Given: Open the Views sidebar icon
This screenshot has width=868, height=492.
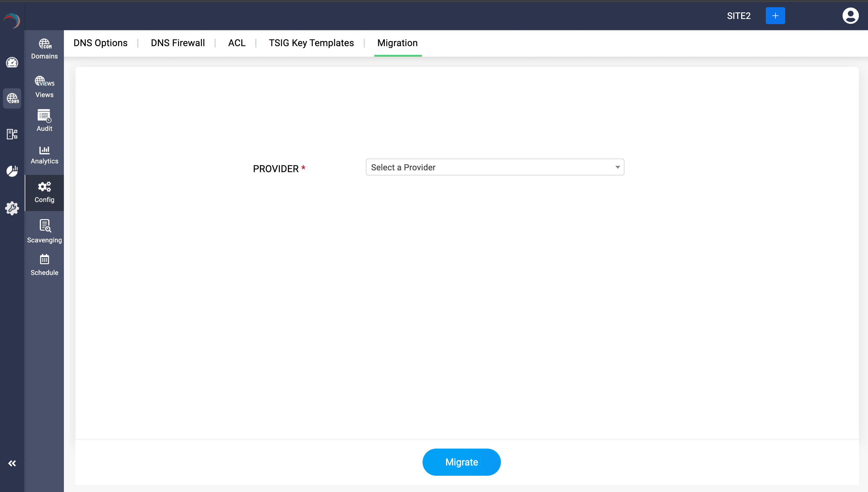Looking at the screenshot, I should [x=45, y=81].
